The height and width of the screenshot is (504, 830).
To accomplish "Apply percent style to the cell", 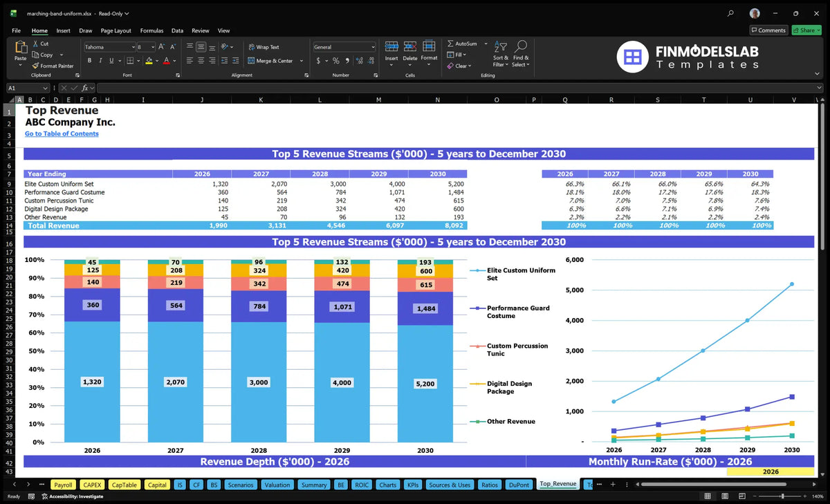I will click(337, 61).
